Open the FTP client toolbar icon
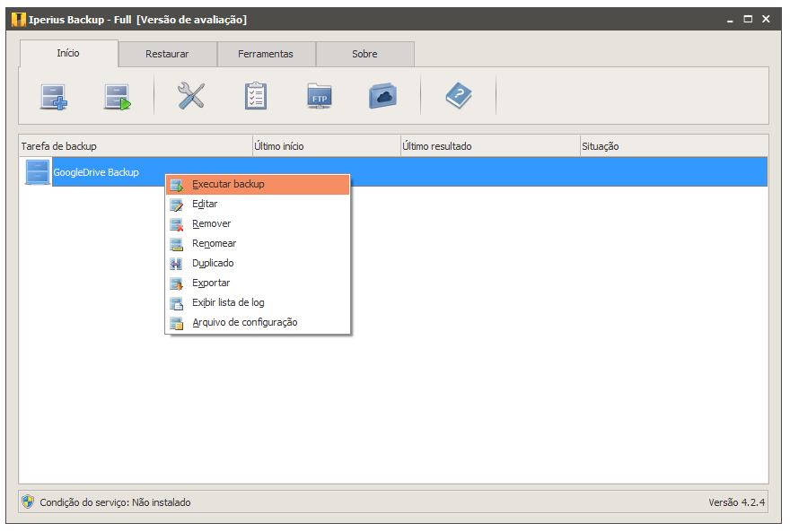 pos(320,96)
